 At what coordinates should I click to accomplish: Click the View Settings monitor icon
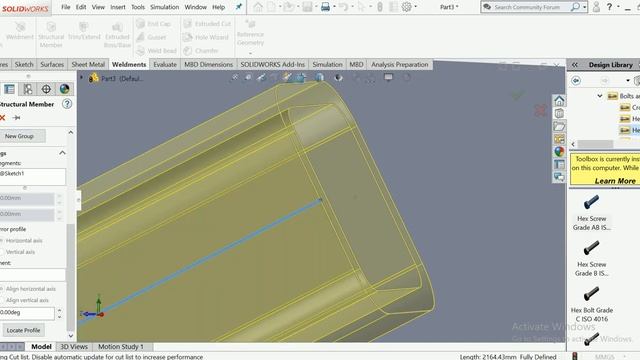coord(388,77)
